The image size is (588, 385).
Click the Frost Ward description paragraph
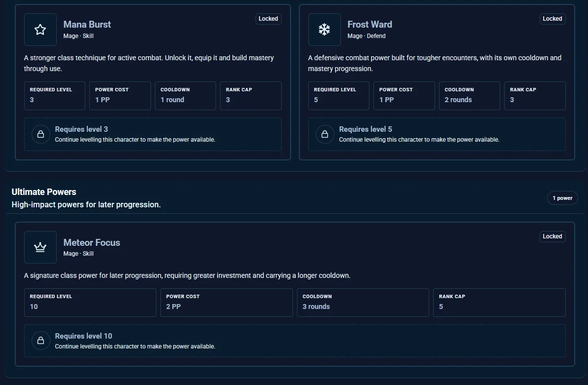pyautogui.click(x=435, y=63)
